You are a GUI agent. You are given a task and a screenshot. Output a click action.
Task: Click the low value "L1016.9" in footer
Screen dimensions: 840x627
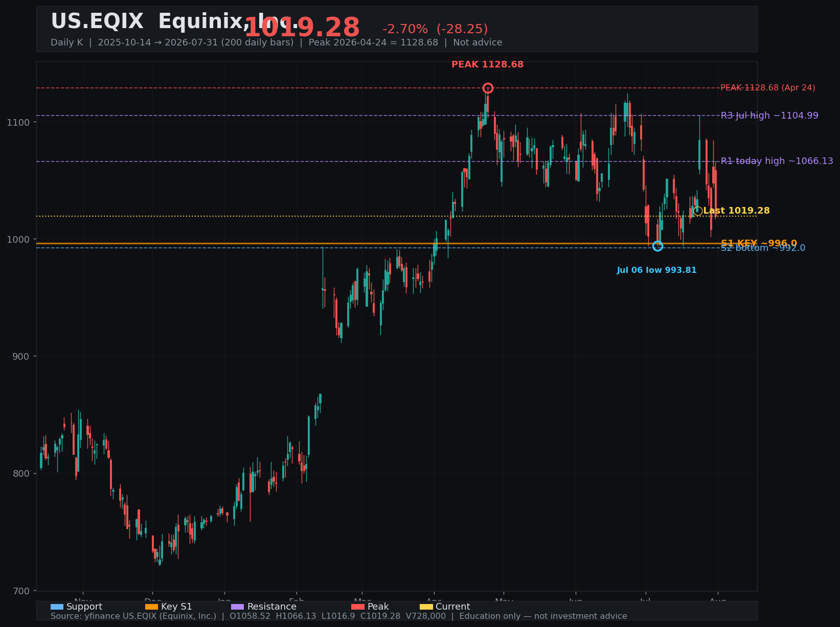[338, 616]
